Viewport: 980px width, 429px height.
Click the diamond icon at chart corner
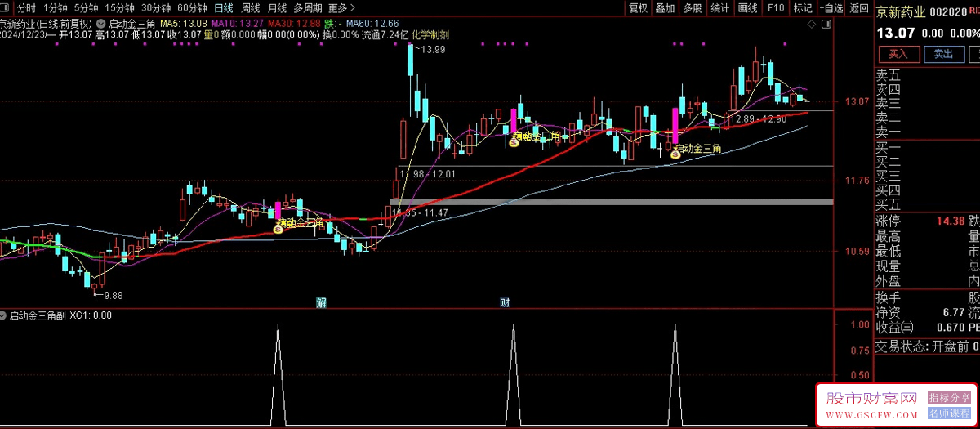[813, 25]
